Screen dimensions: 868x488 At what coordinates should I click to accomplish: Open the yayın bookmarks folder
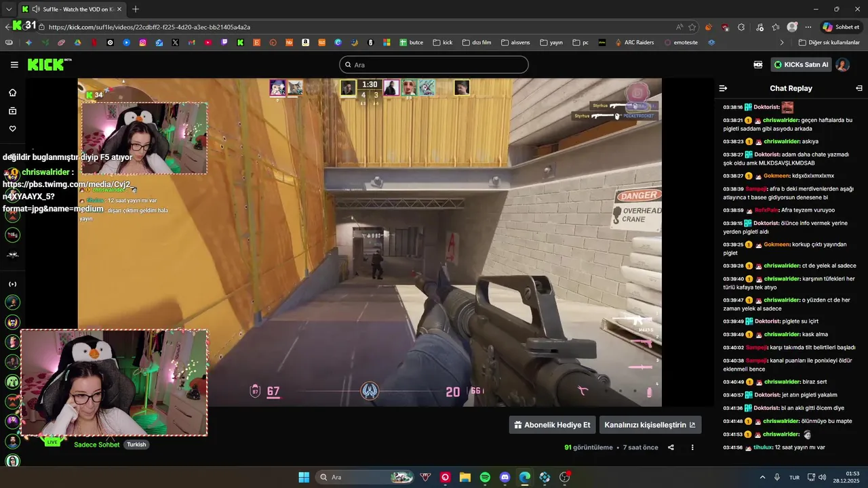tap(551, 42)
